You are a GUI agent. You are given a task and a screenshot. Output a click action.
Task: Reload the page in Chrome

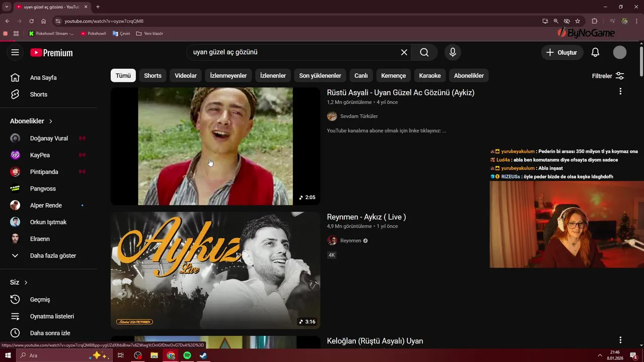click(x=31, y=21)
